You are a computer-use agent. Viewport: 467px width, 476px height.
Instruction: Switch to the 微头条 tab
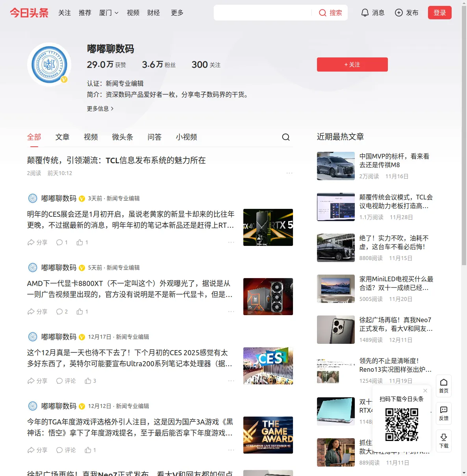(122, 137)
